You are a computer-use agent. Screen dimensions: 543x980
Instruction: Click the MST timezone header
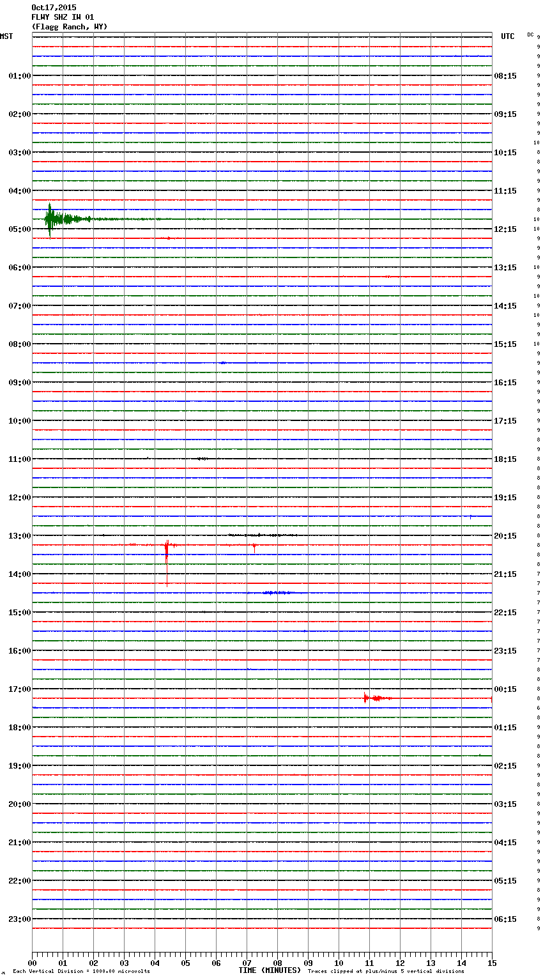(6, 36)
